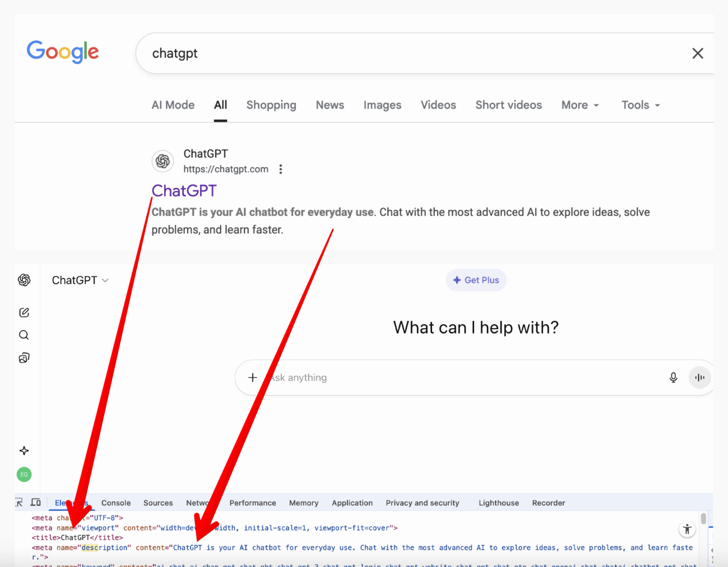Open the three-dot menu beside chatgpt.com
728x567 pixels.
pos(281,169)
